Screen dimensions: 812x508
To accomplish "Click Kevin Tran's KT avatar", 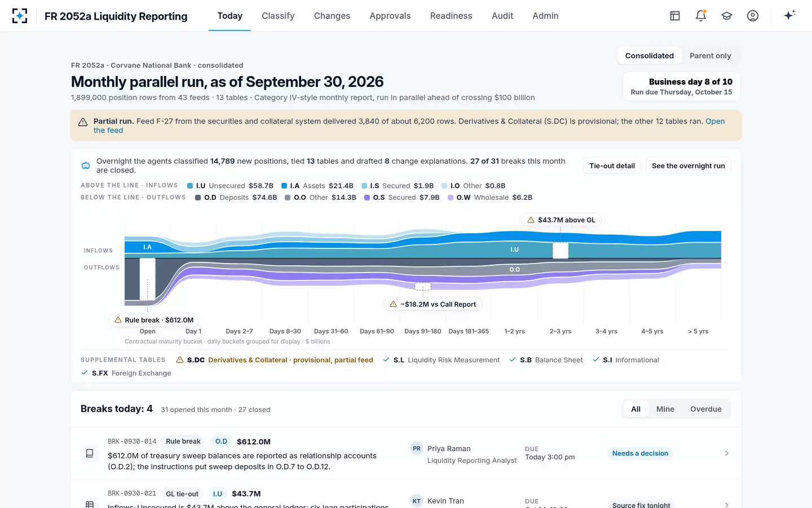I will (x=417, y=501).
